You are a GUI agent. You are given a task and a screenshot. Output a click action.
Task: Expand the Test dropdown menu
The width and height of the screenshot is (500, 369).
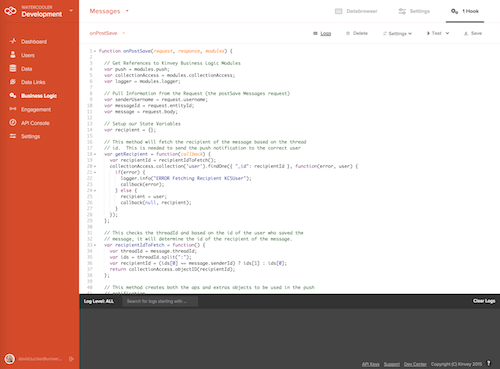438,33
